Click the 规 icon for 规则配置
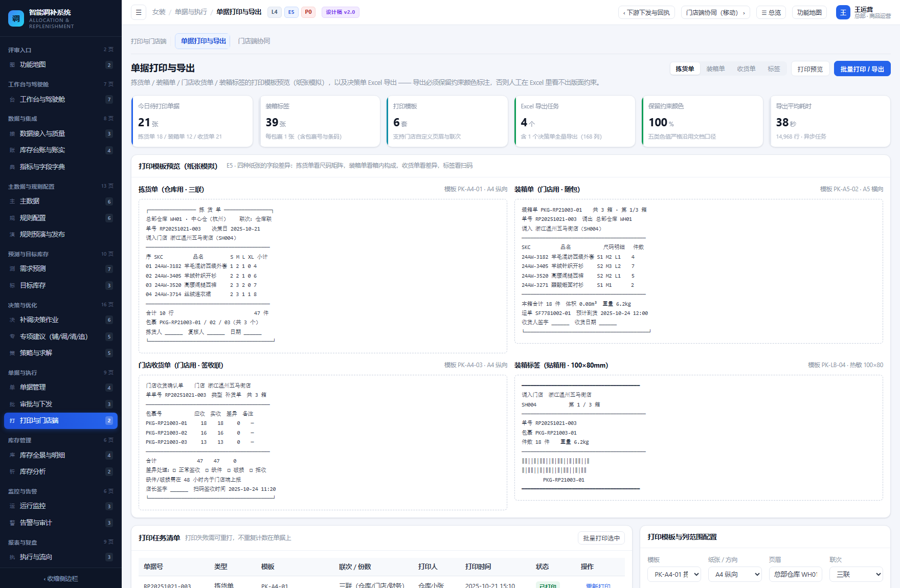 point(12,218)
